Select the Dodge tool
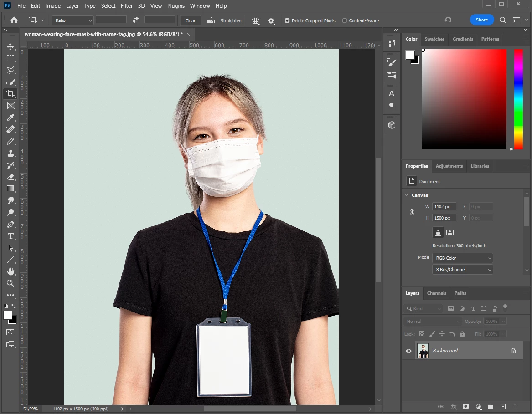The image size is (532, 414). (x=10, y=213)
